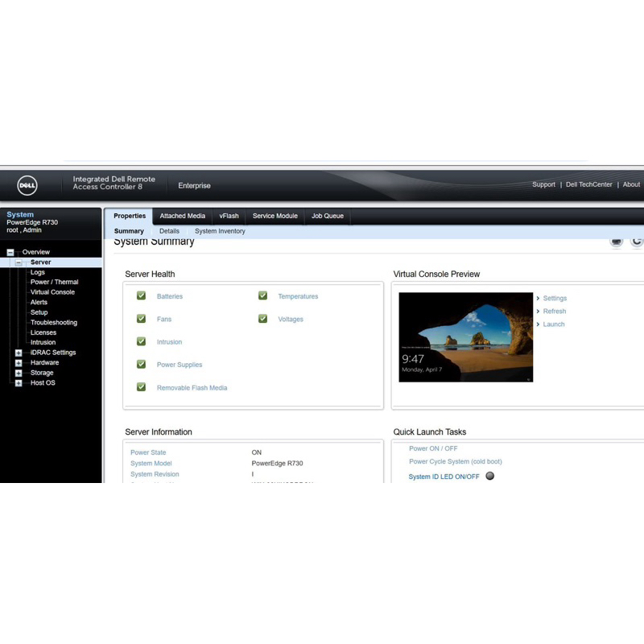644x644 pixels.
Task: Click the green check icon for Power Supplies
Action: [x=141, y=365]
